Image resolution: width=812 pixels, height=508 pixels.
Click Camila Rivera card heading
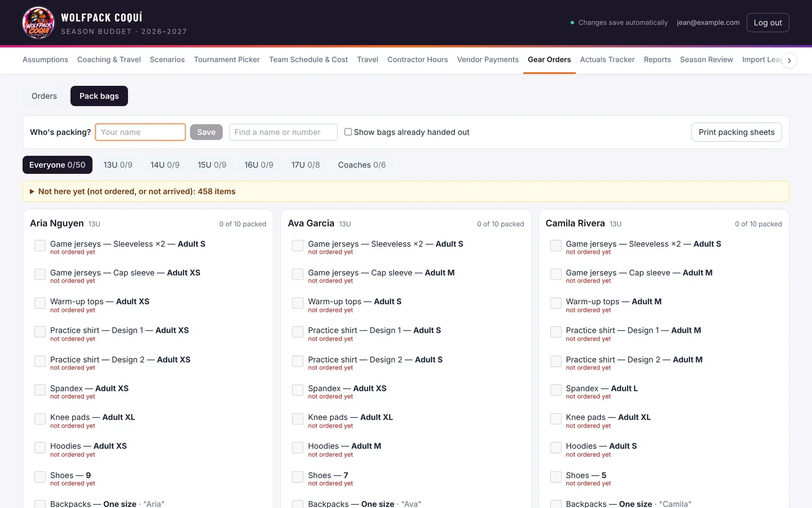coord(575,223)
